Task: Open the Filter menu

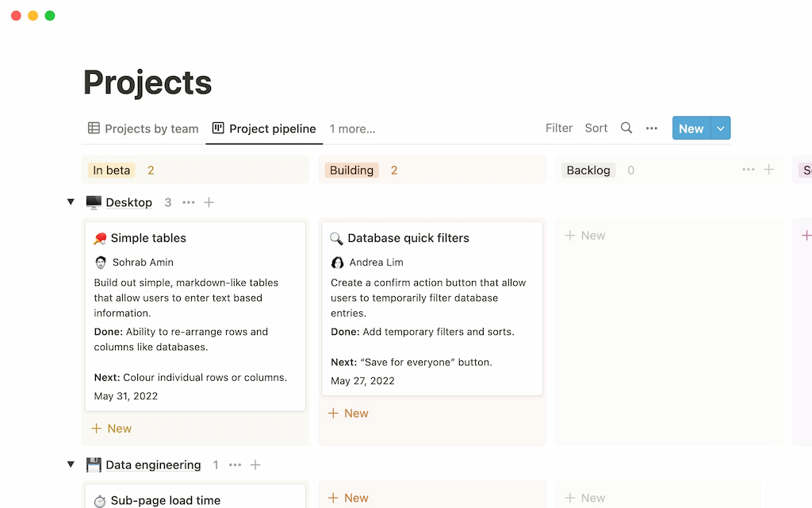Action: pos(559,128)
